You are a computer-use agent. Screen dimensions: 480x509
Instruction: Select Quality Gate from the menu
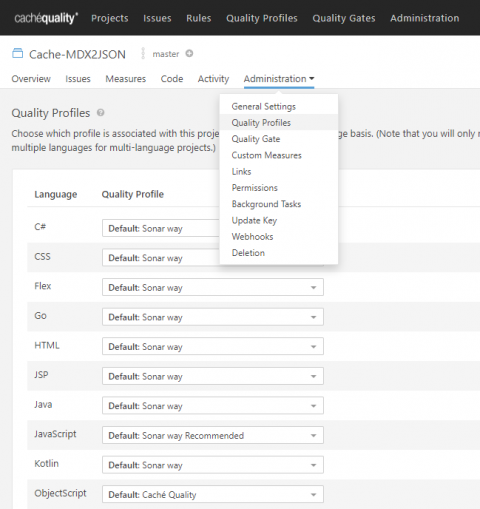tap(279, 139)
